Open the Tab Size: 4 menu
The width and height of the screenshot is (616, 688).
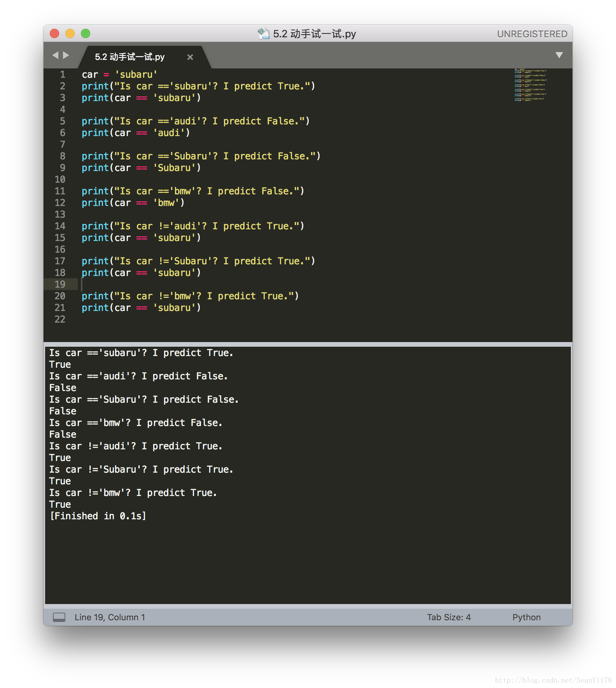449,617
